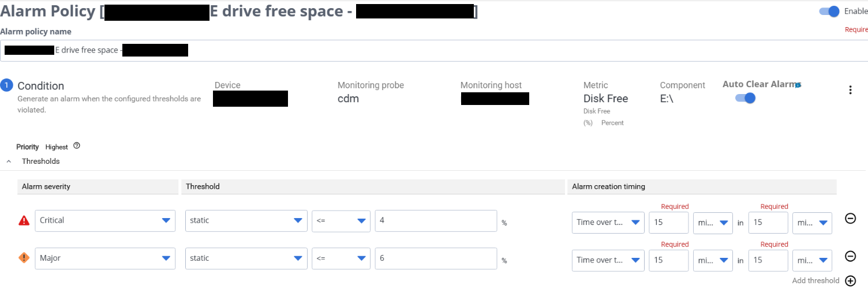The image size is (868, 304).
Task: Click the Add threshold plus icon
Action: (x=850, y=281)
